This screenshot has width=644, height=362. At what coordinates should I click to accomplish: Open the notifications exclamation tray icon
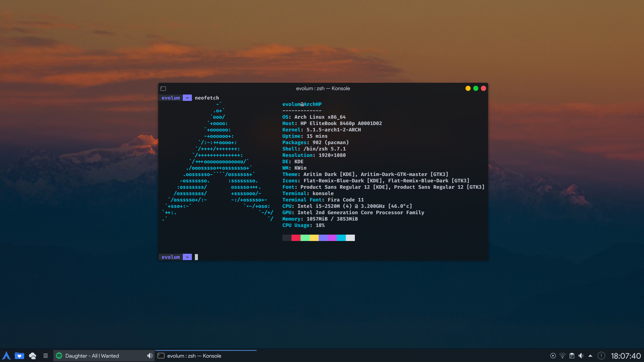[x=601, y=356]
